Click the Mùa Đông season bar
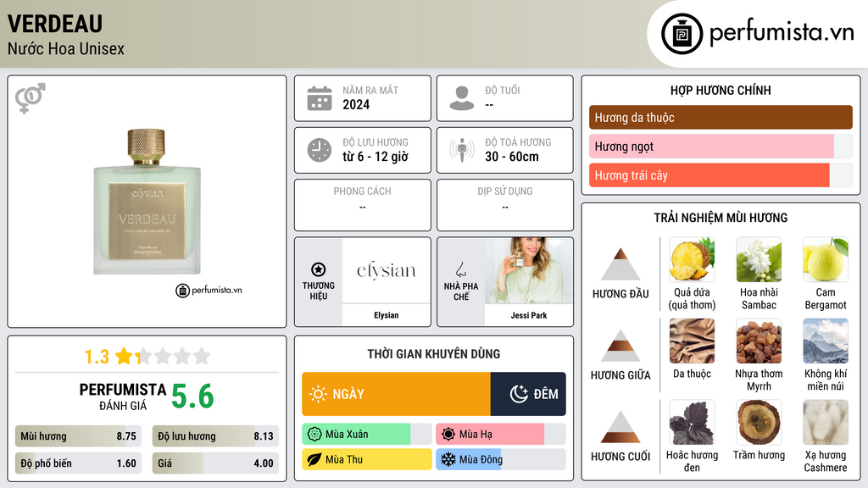868x488 pixels. tap(501, 459)
